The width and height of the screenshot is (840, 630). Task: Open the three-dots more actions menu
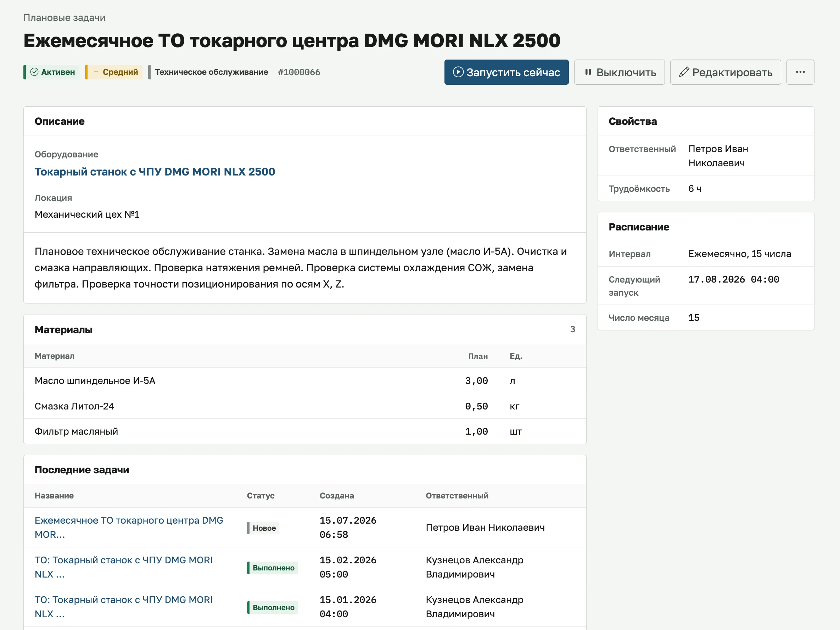800,72
